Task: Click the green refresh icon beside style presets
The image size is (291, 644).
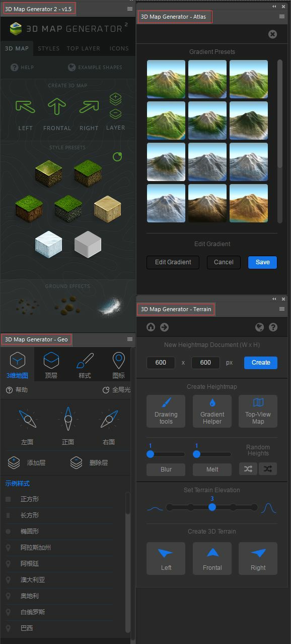Action: coord(117,157)
